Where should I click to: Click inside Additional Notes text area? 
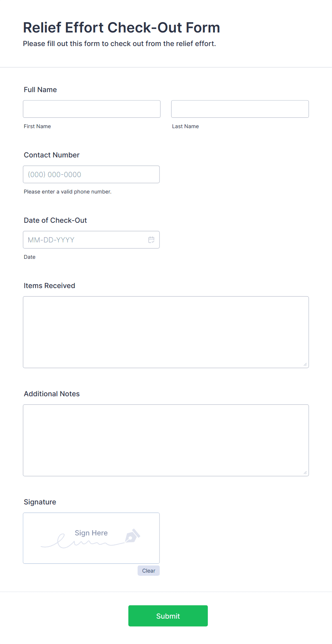(166, 440)
